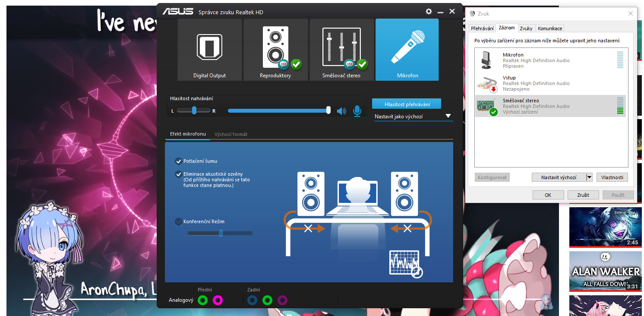
Task: Select the Reproduktory speakers device tile
Action: (x=275, y=50)
